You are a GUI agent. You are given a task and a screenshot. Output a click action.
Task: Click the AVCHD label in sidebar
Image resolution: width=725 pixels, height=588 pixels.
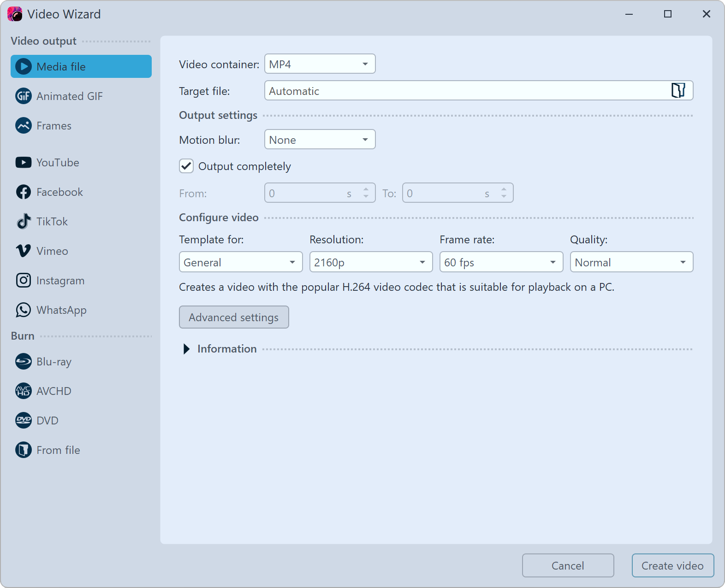(54, 391)
